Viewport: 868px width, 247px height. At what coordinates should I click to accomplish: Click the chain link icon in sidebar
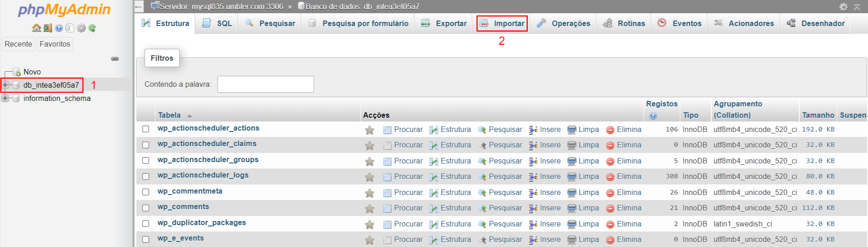[115, 58]
